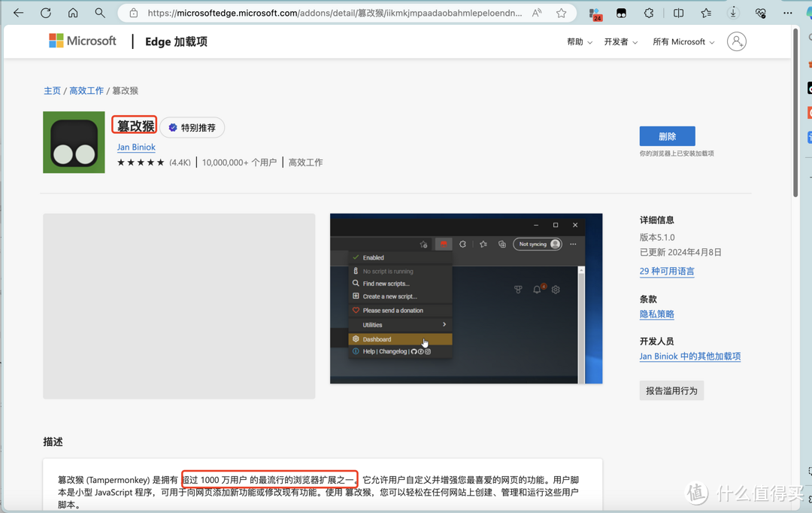Image resolution: width=812 pixels, height=513 pixels.
Task: Open the extension icon with 24 badge
Action: tap(595, 14)
